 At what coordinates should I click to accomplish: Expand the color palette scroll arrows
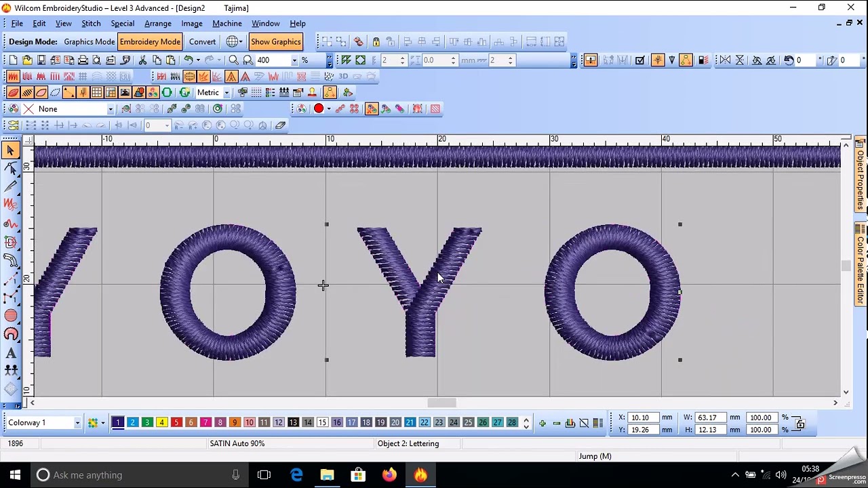click(x=526, y=424)
